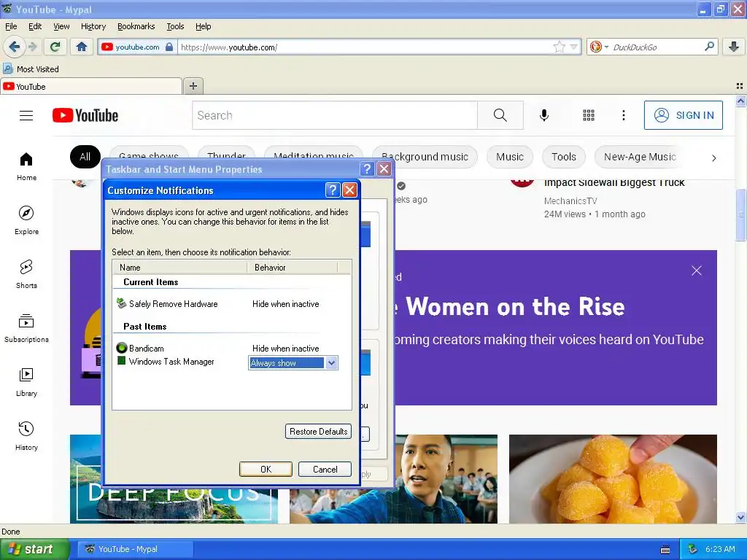Image resolution: width=747 pixels, height=560 pixels.
Task: Click the MechanicsTV channel name
Action: coord(570,201)
